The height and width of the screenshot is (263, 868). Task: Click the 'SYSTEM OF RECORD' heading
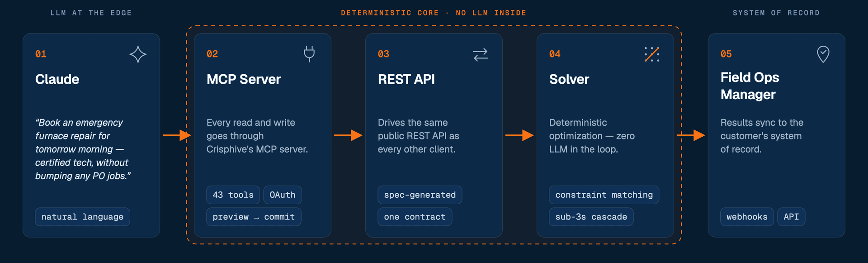[776, 13]
